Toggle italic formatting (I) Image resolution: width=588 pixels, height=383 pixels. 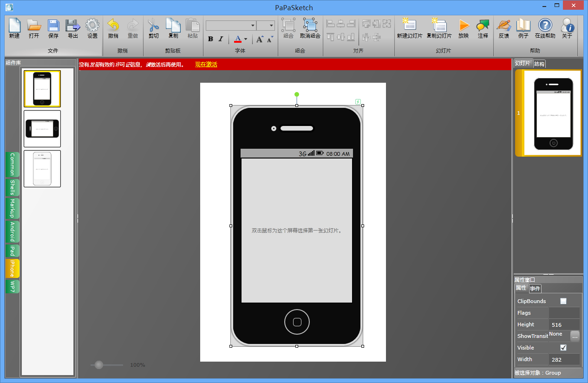221,39
